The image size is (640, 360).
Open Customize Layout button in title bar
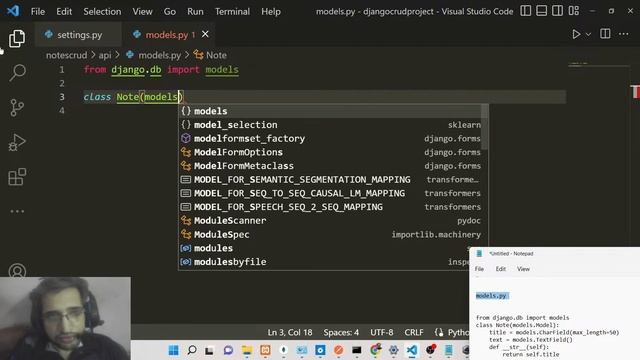coord(573,11)
